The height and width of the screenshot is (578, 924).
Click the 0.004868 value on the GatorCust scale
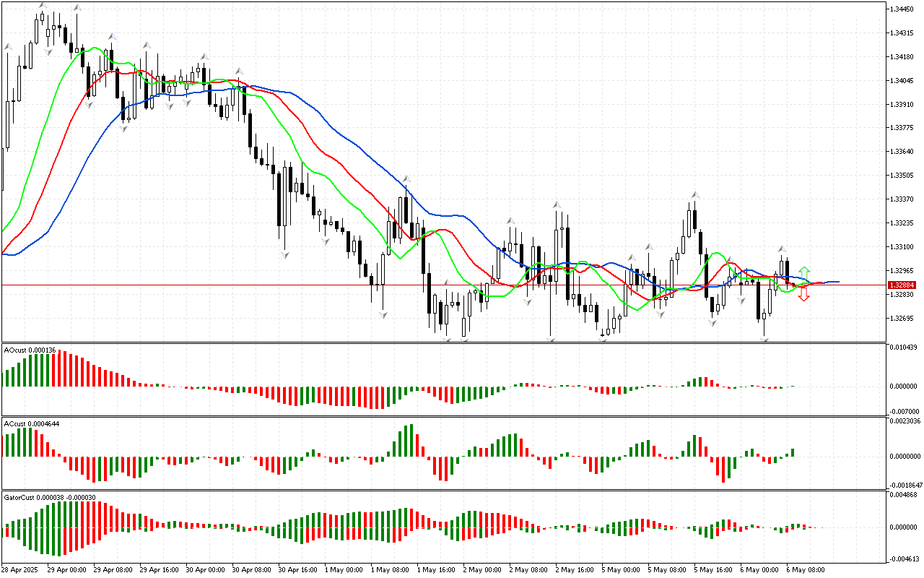pyautogui.click(x=904, y=495)
